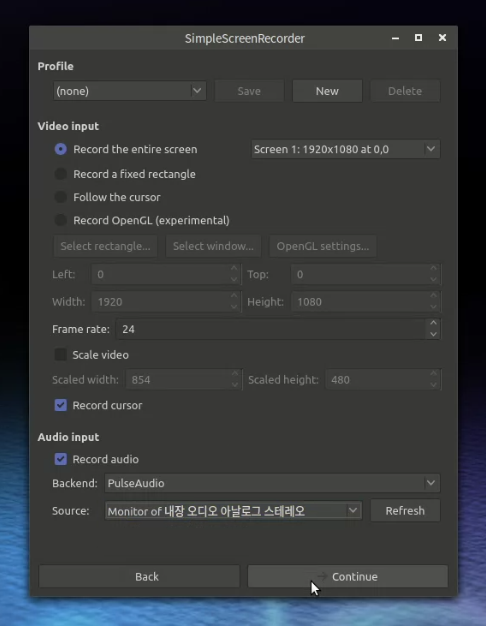Image resolution: width=486 pixels, height=626 pixels.
Task: Click the Select window... button
Action: (213, 246)
